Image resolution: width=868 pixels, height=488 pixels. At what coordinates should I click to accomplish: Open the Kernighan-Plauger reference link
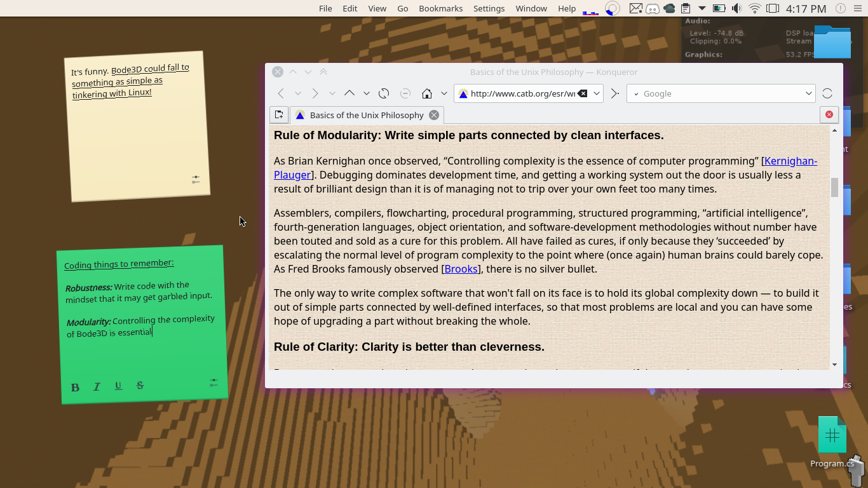[x=790, y=161]
